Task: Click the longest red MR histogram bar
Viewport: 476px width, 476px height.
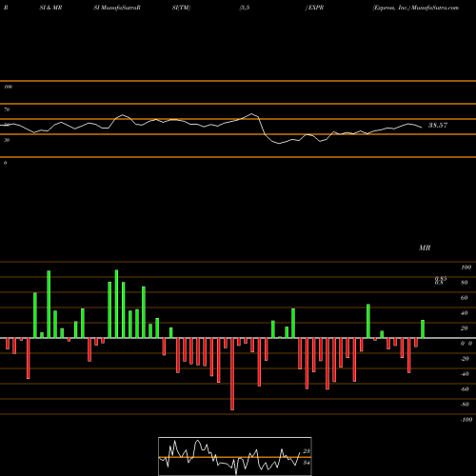Action: click(232, 374)
